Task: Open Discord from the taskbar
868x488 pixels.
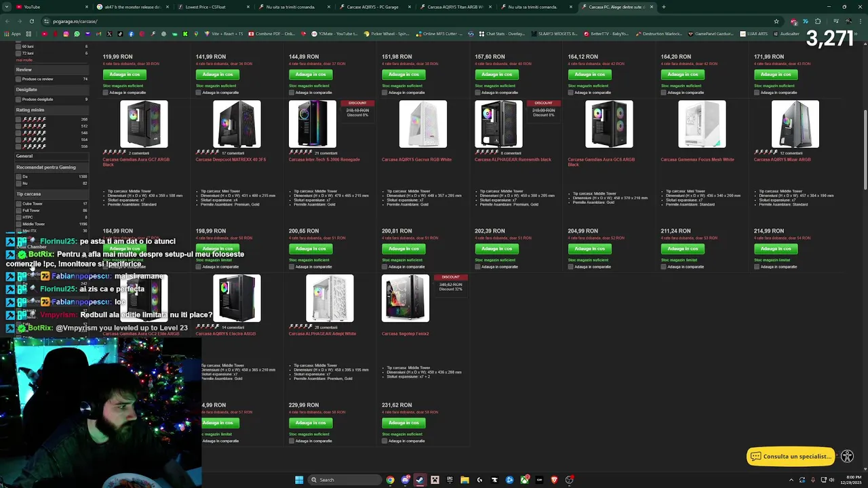Action: click(405, 480)
